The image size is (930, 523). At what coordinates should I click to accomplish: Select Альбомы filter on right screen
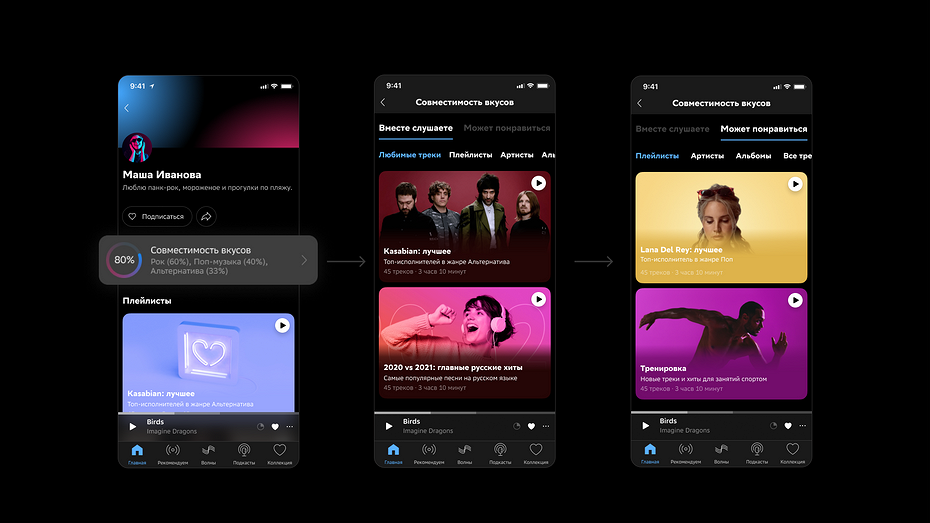click(753, 156)
